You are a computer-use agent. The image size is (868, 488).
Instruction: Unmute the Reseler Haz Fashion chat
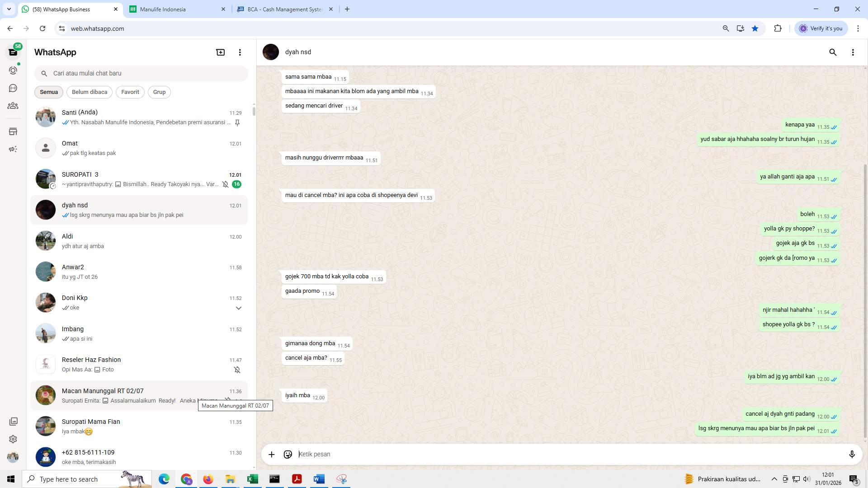pos(238,370)
